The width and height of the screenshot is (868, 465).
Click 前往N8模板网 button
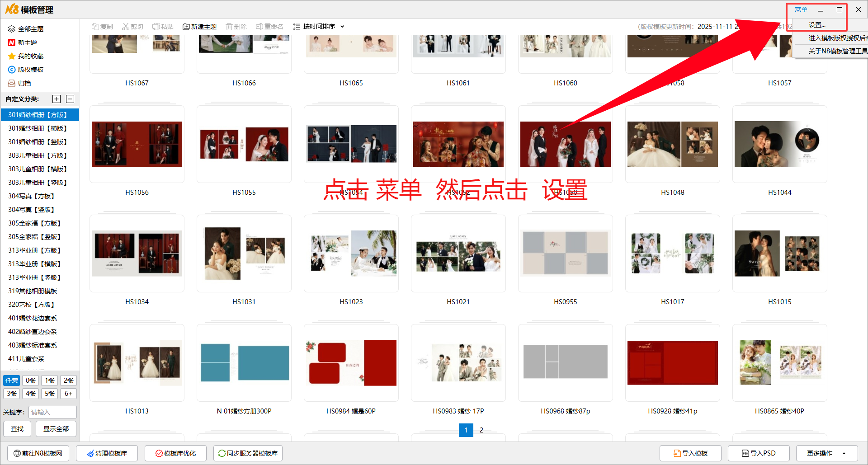38,453
